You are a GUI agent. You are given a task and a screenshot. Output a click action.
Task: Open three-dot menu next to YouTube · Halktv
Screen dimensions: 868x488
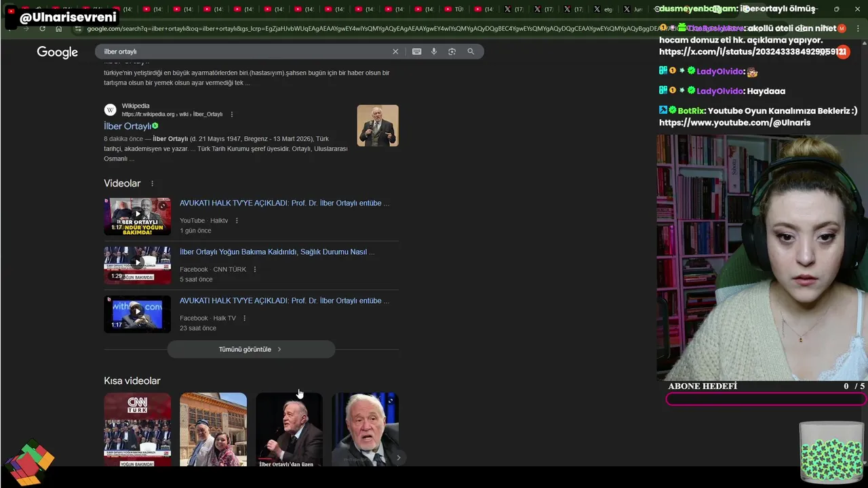pyautogui.click(x=237, y=220)
